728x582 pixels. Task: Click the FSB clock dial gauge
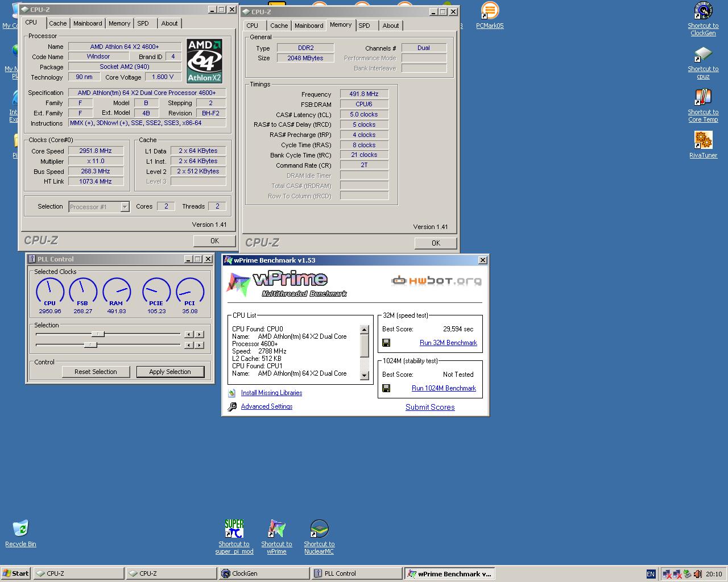83,291
